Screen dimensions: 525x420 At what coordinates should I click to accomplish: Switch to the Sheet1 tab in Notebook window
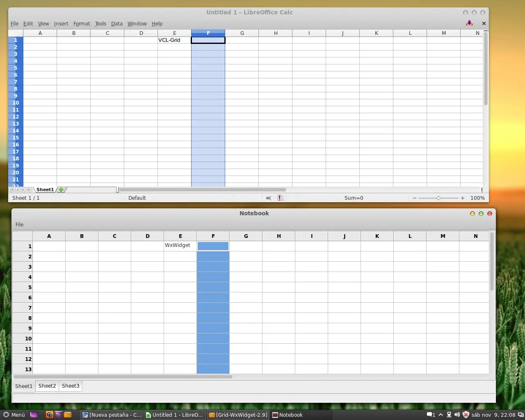click(24, 386)
